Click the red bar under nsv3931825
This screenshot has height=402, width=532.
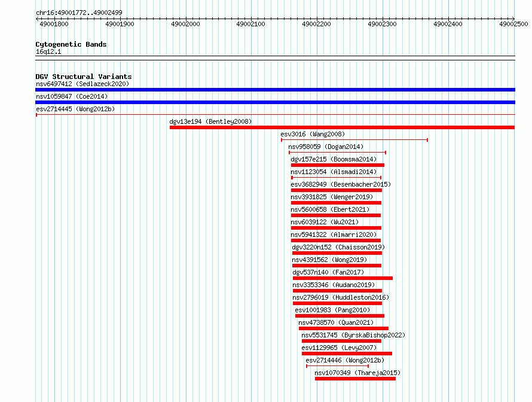[x=336, y=203]
